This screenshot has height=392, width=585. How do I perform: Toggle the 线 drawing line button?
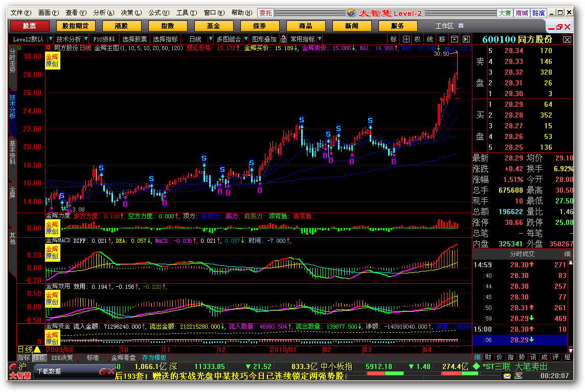[x=430, y=39]
